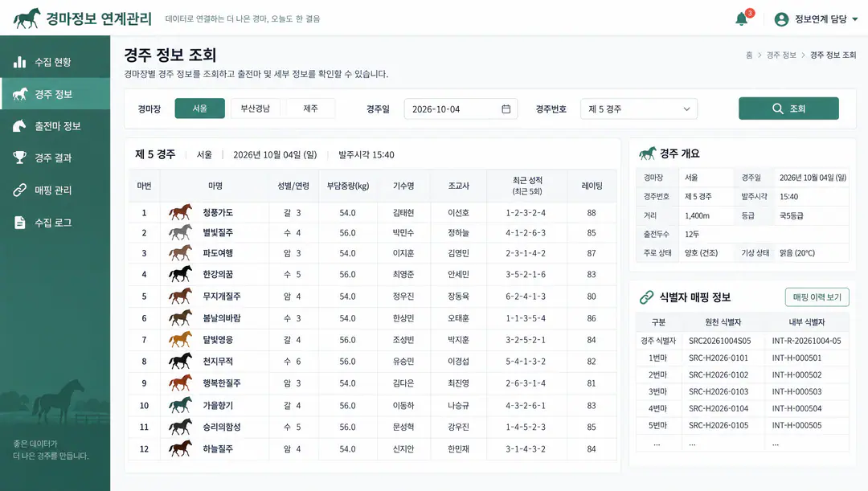Click the user avatar icon
Image resolution: width=868 pixels, height=491 pixels.
pos(781,19)
